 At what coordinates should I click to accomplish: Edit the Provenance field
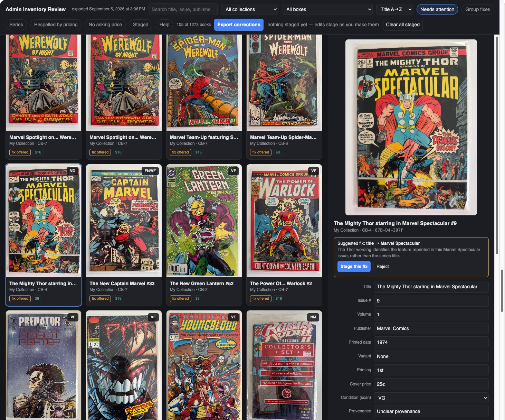tap(431, 411)
